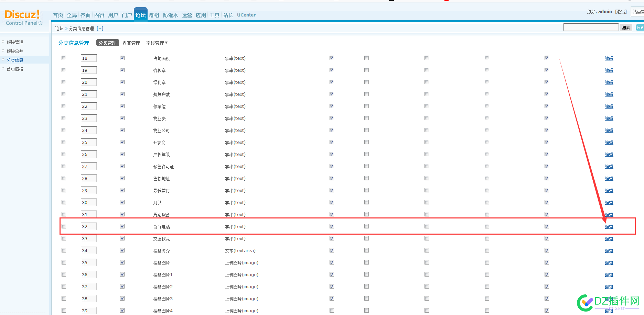Switch to the 内容管理 tab
This screenshot has height=315, width=644.
(131, 43)
